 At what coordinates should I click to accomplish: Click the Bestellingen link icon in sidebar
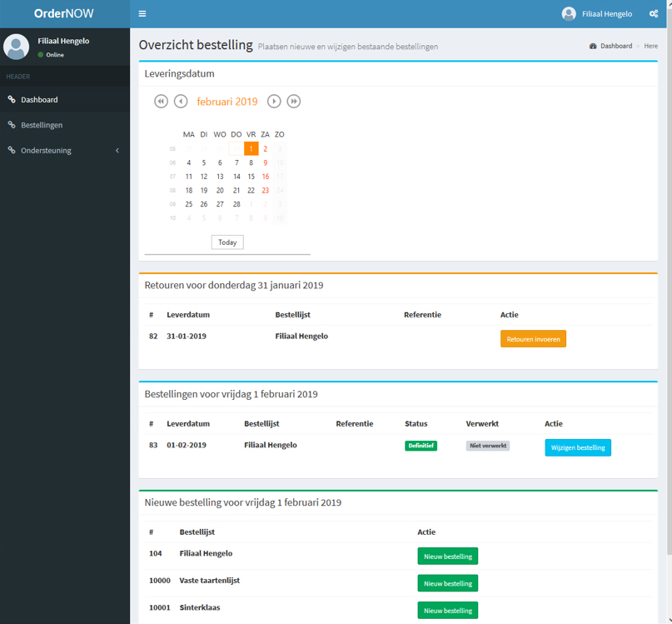(12, 125)
